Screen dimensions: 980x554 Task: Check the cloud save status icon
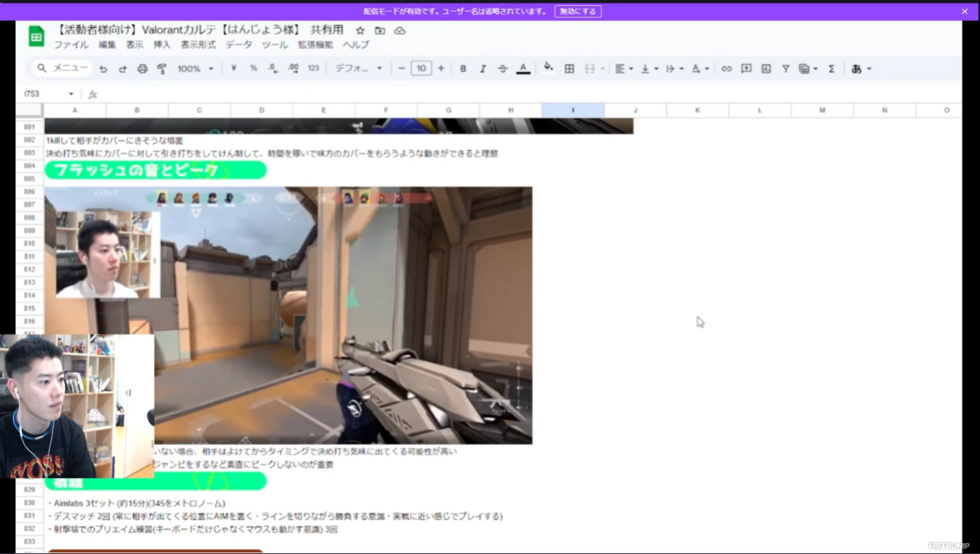(x=400, y=30)
